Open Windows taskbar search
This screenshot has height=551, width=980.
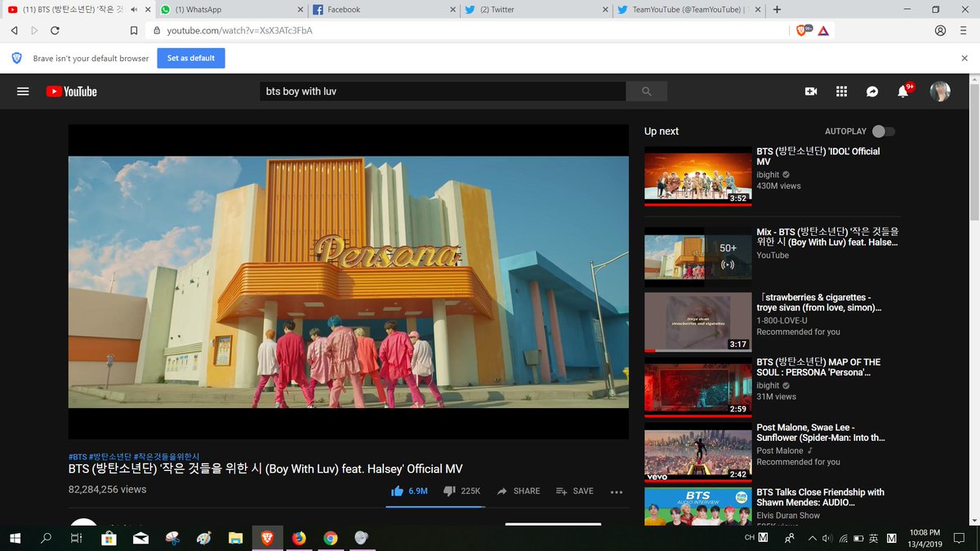coord(46,538)
